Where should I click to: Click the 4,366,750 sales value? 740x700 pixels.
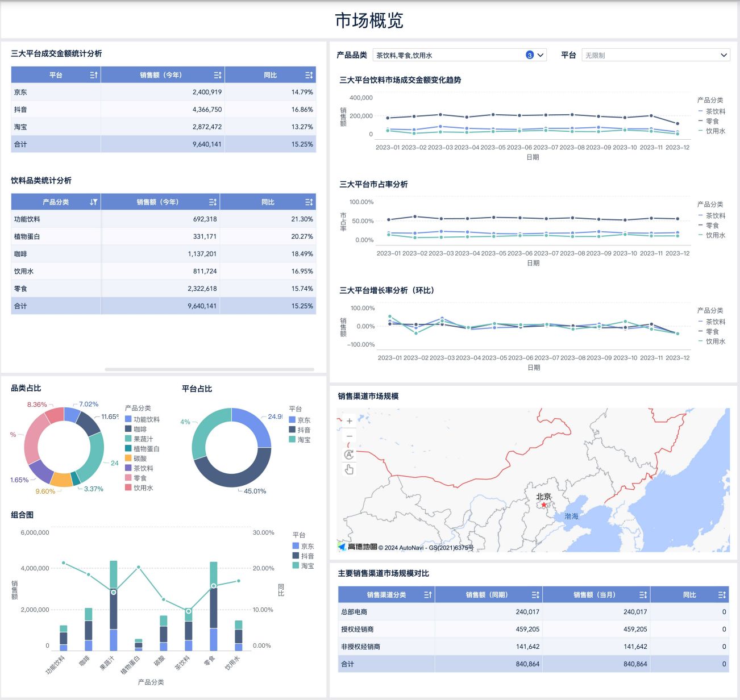pos(207,110)
